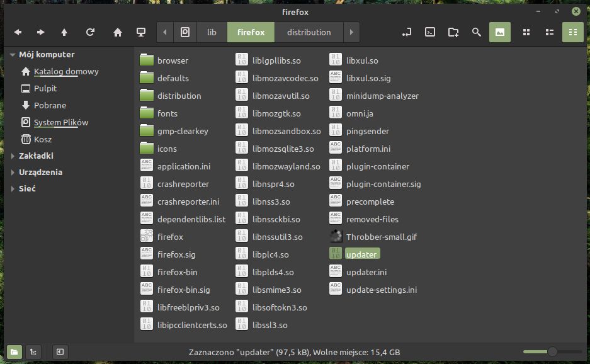This screenshot has height=364, width=590.
Task: Select the minidump-analyzer file
Action: tap(374, 96)
